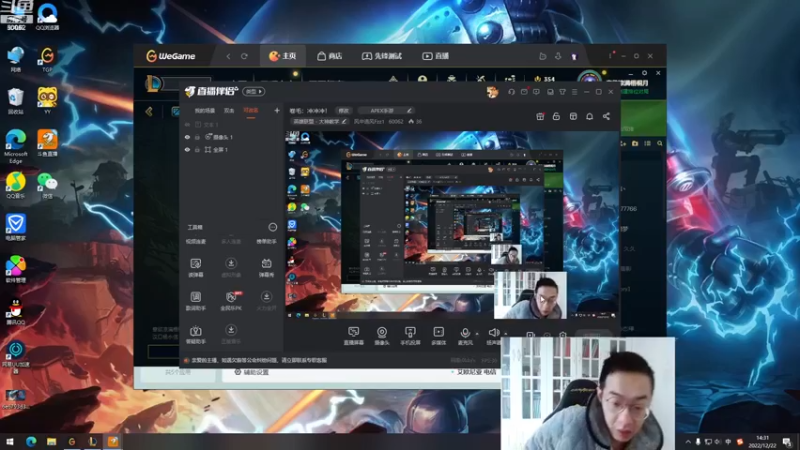Viewport: 800px width, 450px height.
Task: Toggle lock on 全屏 1 source
Action: [x=197, y=149]
